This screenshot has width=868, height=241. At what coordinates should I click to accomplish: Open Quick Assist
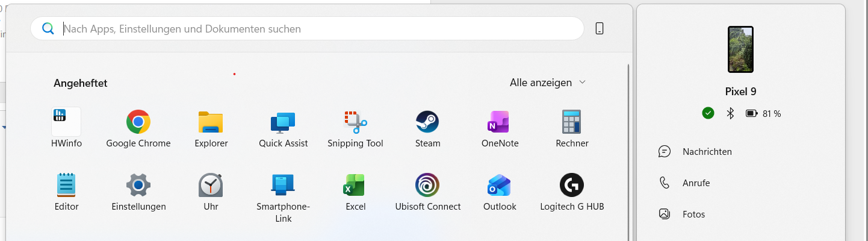tap(283, 128)
